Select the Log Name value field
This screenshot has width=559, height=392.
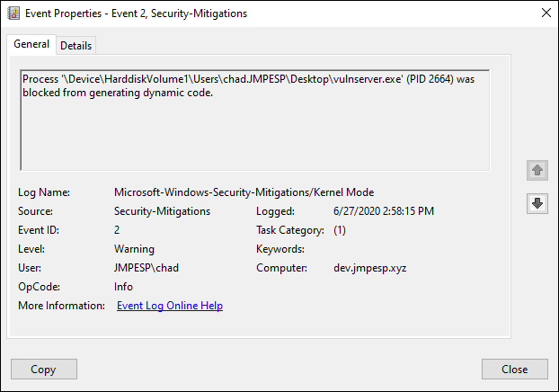[244, 192]
